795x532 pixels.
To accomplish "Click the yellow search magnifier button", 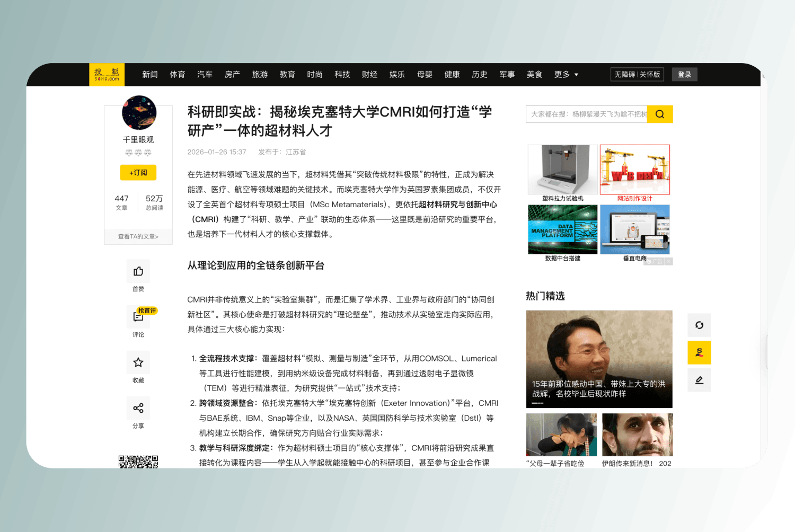I will [x=660, y=114].
